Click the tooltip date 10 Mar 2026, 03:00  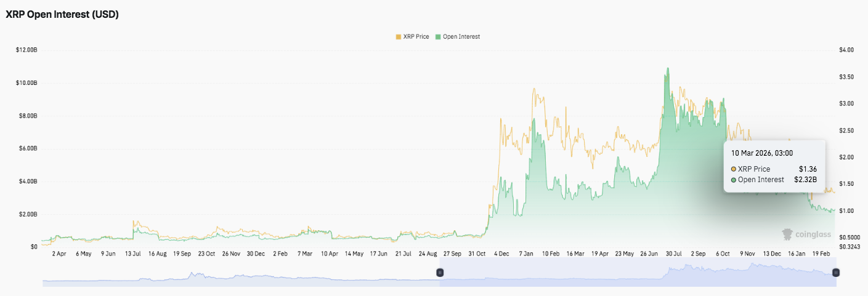pos(762,153)
